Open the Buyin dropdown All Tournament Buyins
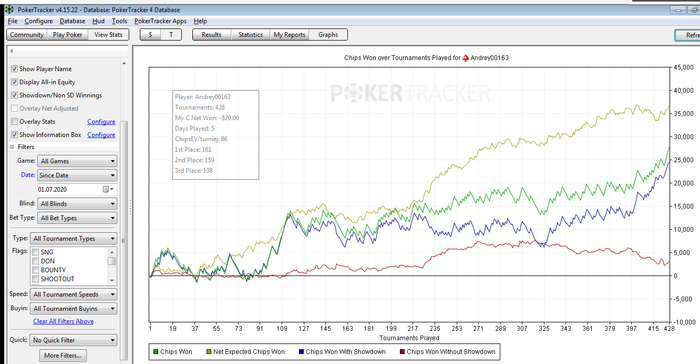700x364 pixels. tap(74, 309)
